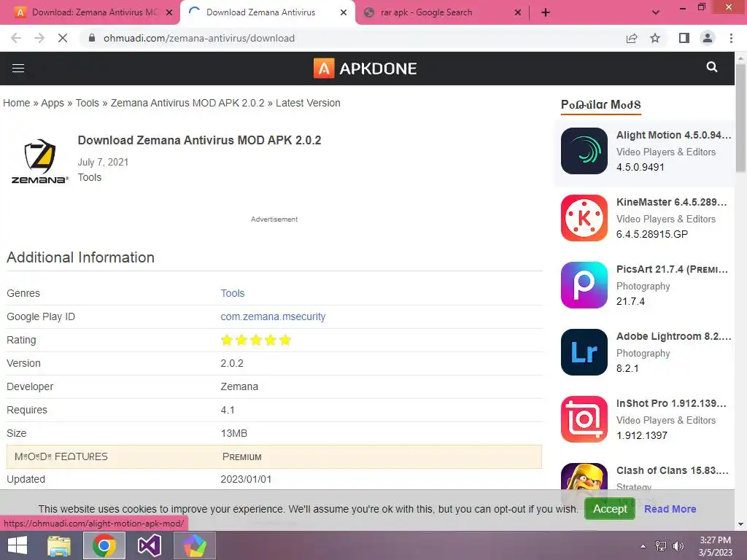Click the Zemana app logo
747x560 pixels.
tap(39, 161)
